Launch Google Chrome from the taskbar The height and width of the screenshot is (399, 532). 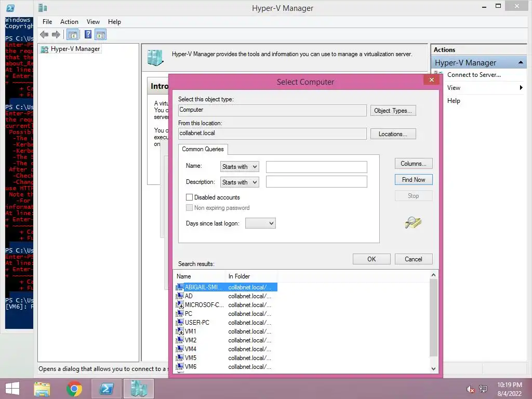coord(74,389)
